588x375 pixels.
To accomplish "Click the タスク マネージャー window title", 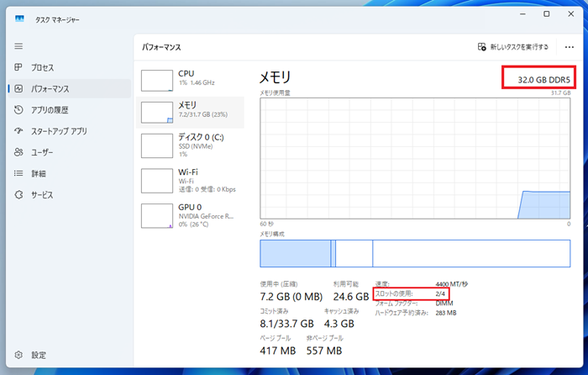I will [x=57, y=20].
